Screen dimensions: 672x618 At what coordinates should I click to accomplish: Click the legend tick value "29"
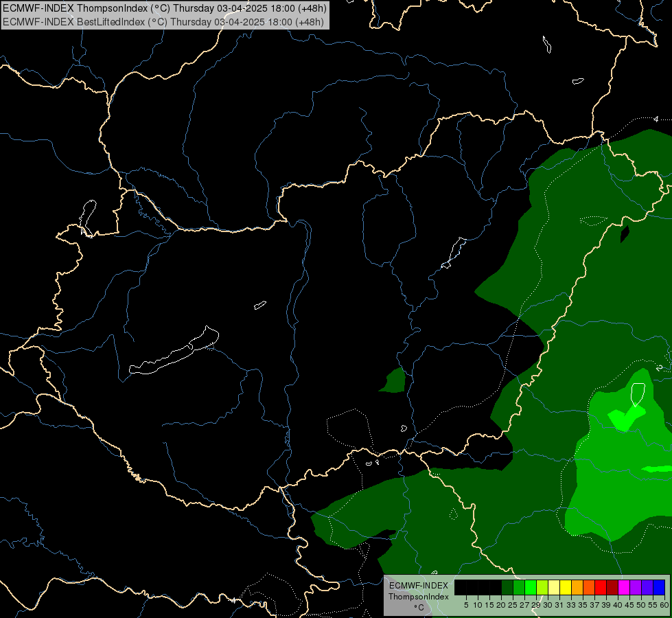click(x=536, y=605)
